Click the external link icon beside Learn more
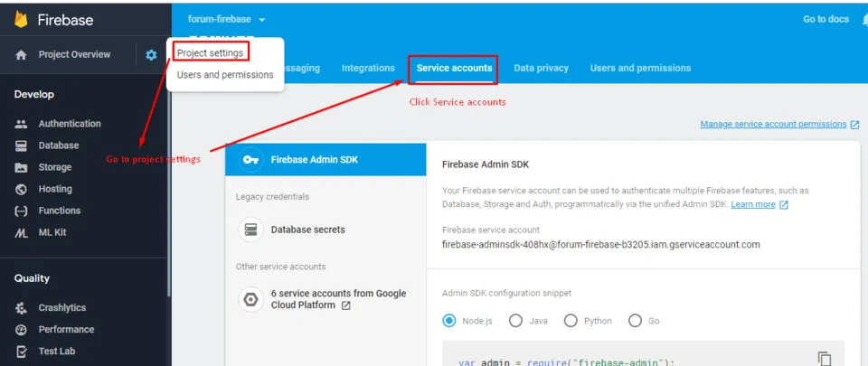868x366 pixels. pos(783,204)
